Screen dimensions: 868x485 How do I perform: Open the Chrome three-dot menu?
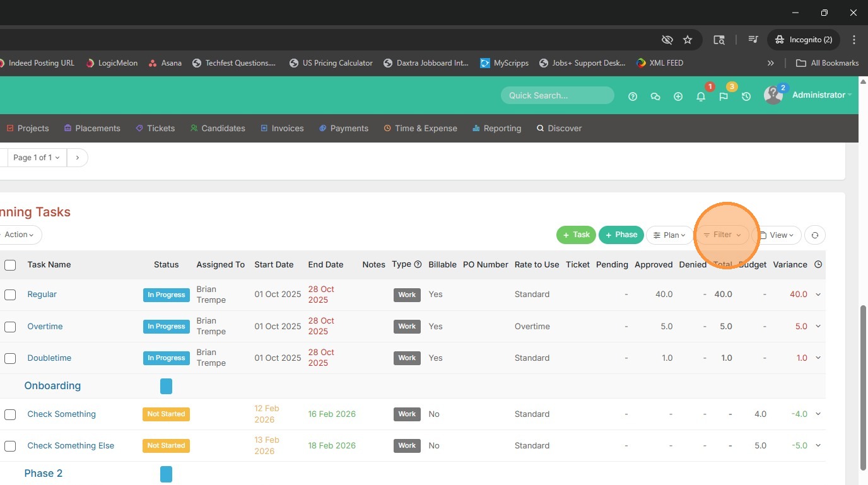pos(854,40)
